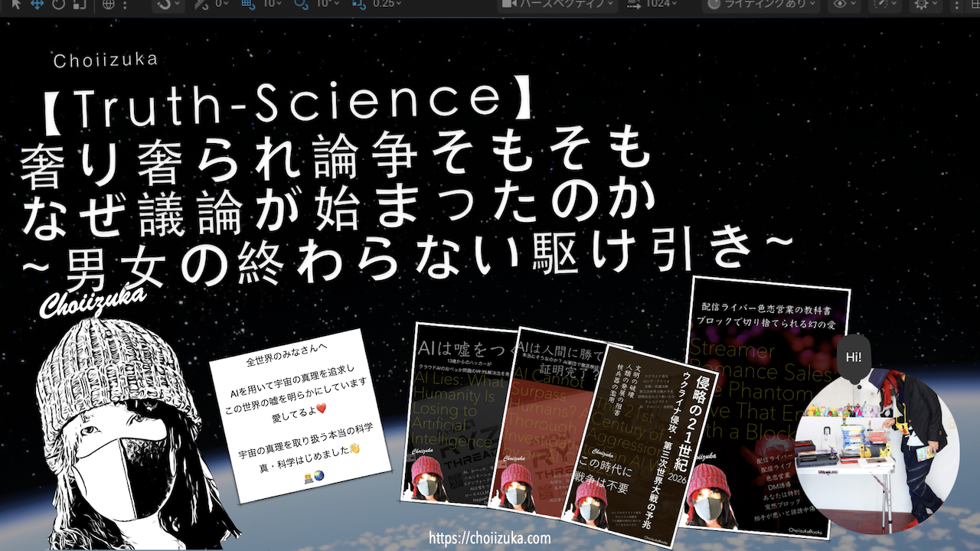
Task: Click the なぜ議論が始まったのか title line
Action: click(340, 206)
